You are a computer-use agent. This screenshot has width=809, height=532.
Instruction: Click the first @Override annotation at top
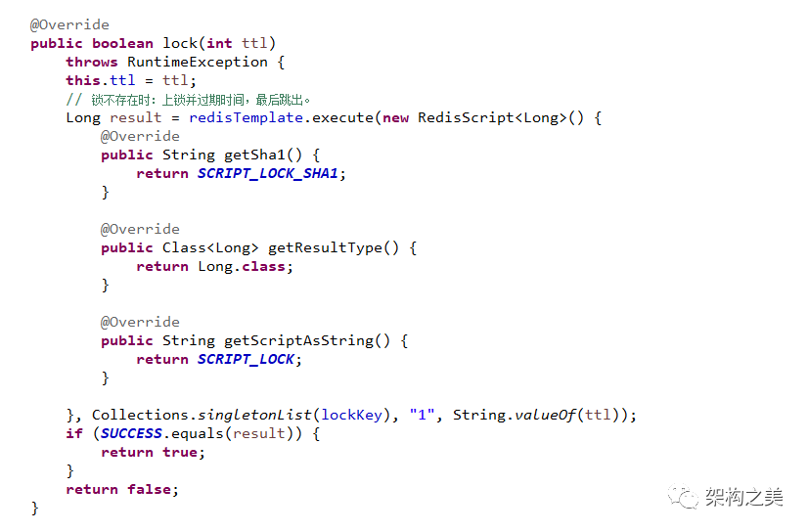[x=69, y=24]
